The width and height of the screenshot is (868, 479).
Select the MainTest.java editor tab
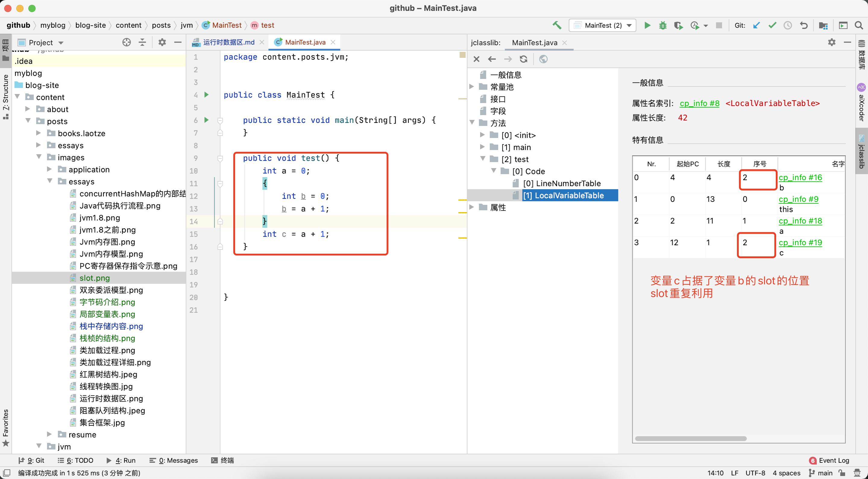point(304,42)
